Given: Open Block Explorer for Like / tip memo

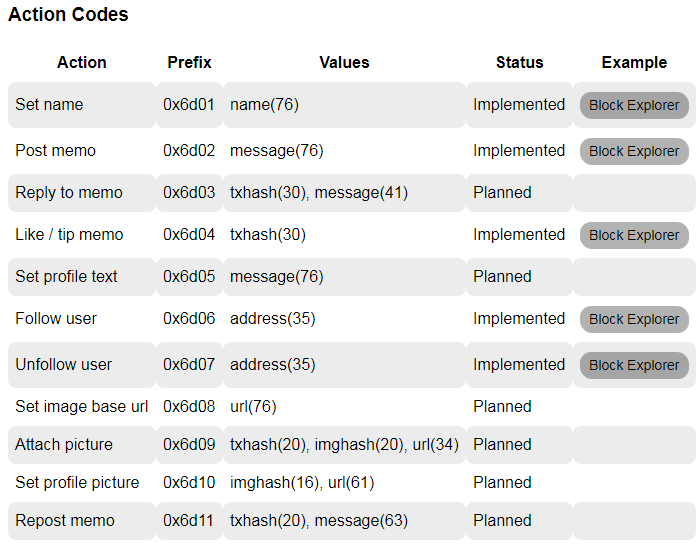Looking at the screenshot, I should tap(634, 235).
